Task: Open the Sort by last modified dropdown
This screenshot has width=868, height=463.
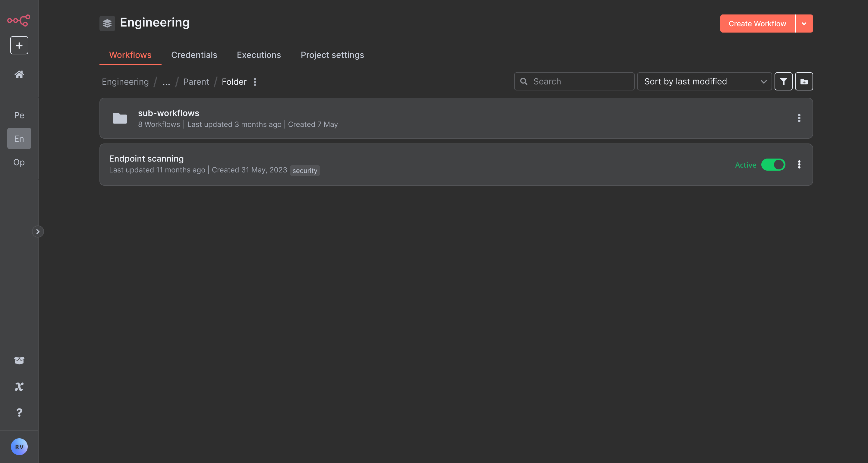Action: click(x=704, y=82)
